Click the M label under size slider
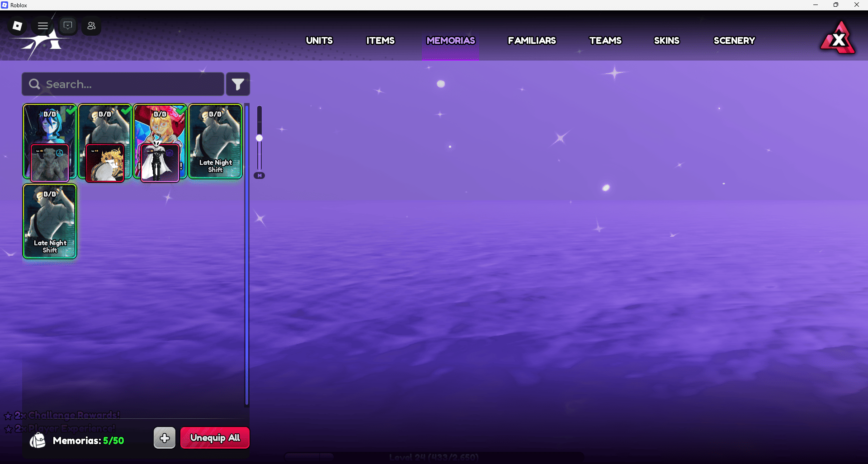868x464 pixels. (259, 175)
